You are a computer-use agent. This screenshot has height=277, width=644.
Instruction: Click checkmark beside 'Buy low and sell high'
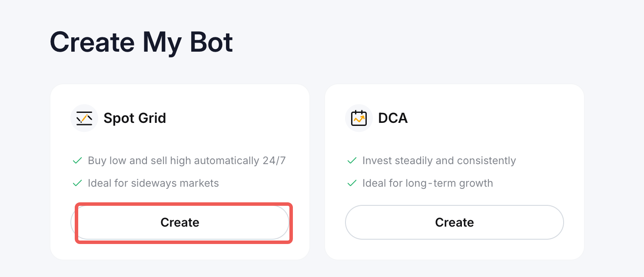pyautogui.click(x=77, y=161)
